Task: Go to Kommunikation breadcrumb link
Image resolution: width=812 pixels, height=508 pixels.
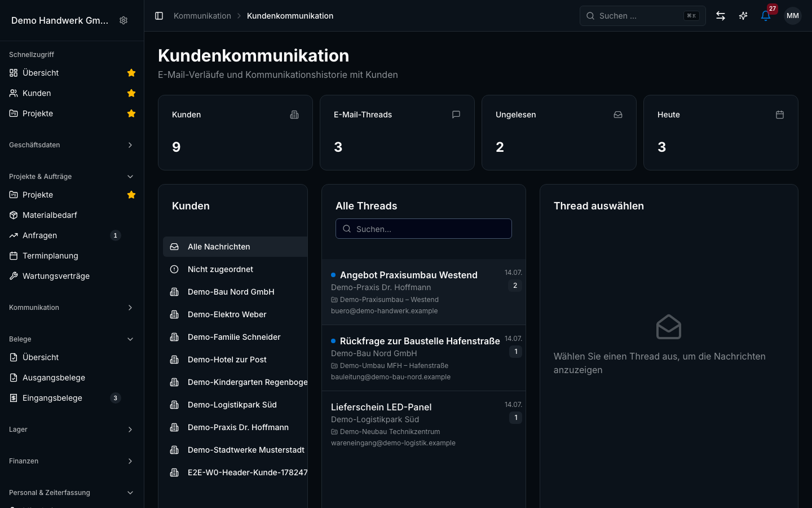Action: [202, 16]
